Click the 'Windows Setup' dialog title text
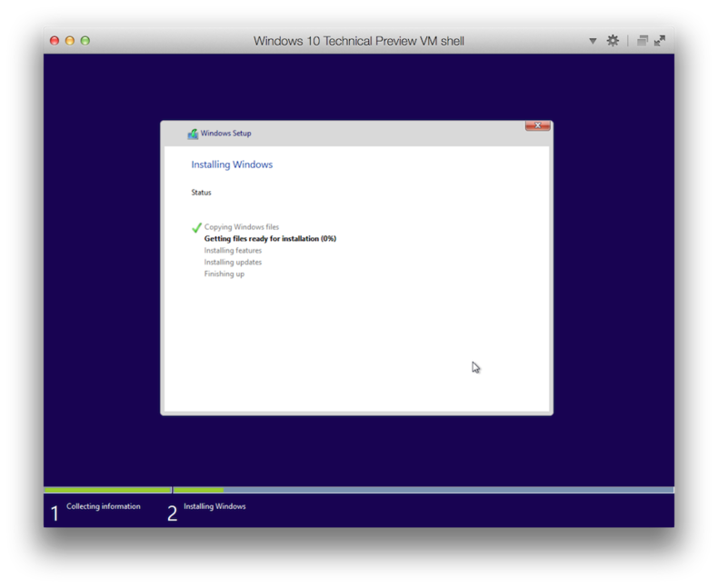 point(225,134)
